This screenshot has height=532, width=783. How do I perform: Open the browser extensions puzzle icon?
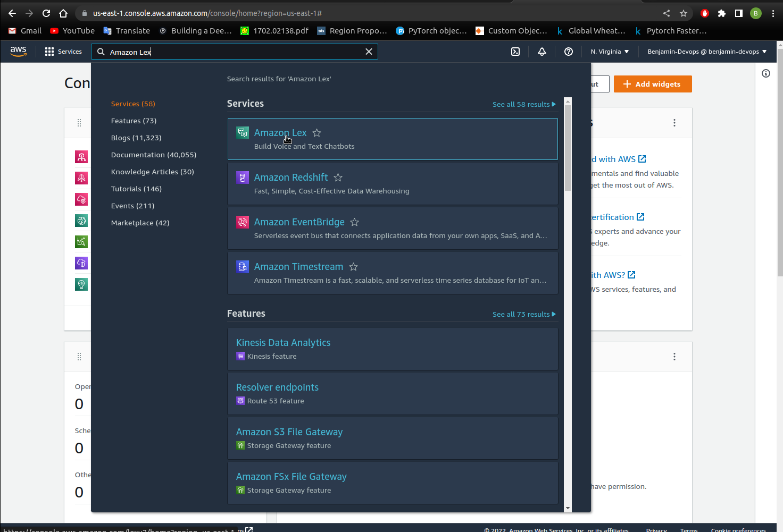click(722, 13)
